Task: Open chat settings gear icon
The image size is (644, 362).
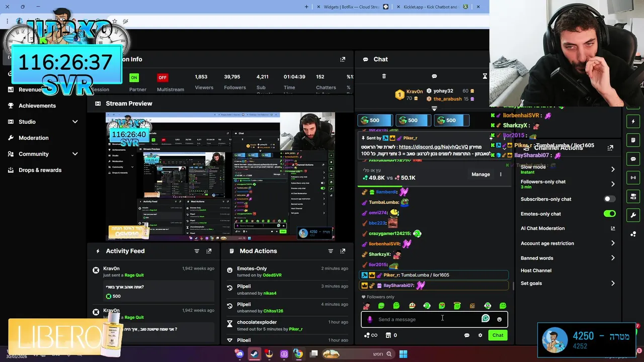Action: point(480,335)
